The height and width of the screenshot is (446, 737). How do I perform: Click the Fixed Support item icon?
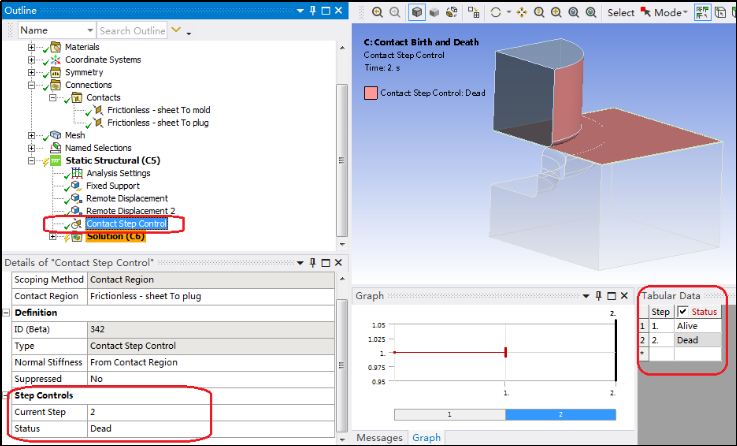(x=75, y=186)
